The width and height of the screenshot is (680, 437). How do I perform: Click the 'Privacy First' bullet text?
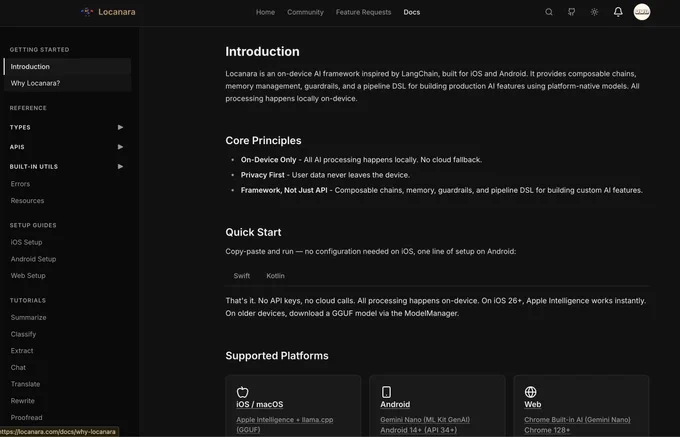[x=262, y=175]
